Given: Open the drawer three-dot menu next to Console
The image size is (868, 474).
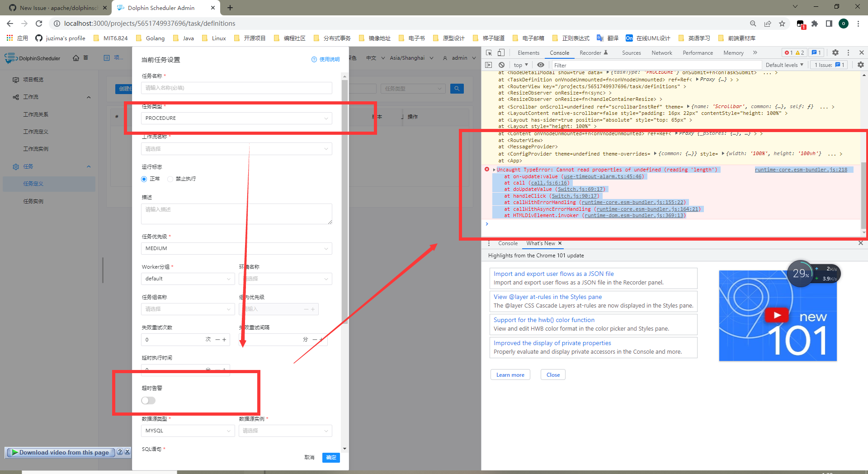Looking at the screenshot, I should [489, 243].
